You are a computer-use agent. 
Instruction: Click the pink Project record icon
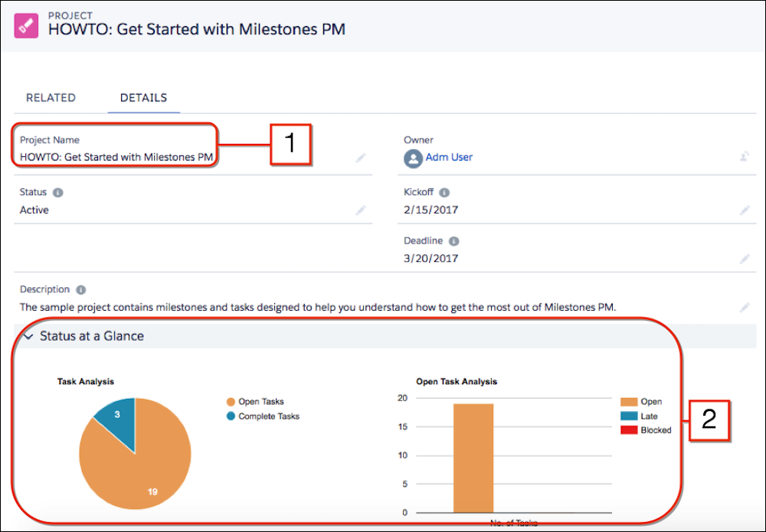coord(26,25)
